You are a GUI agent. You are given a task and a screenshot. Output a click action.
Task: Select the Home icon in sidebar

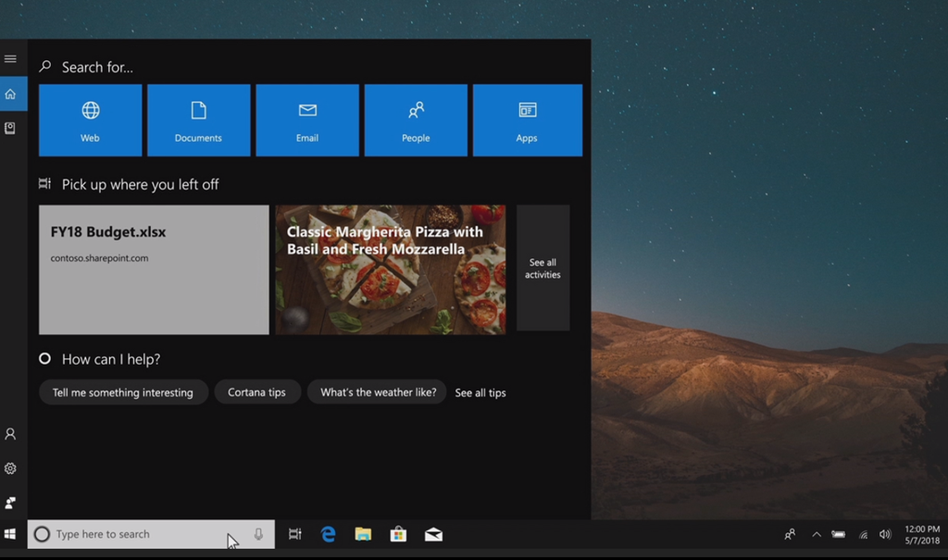(10, 93)
